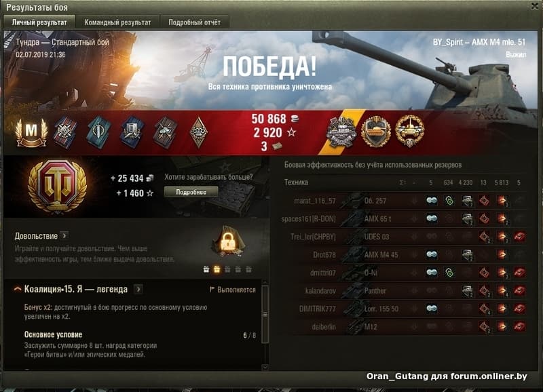
Task: Expand the Довольствие section arrow
Action: point(64,236)
